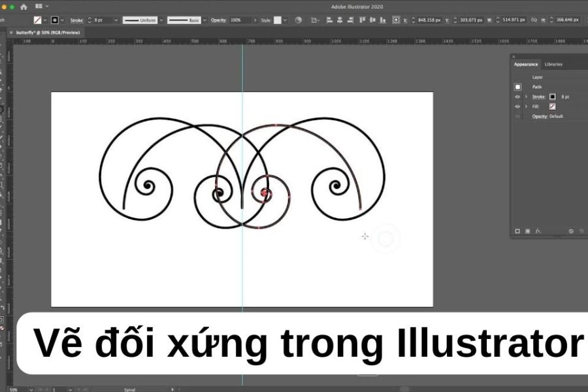The image size is (588, 392).
Task: Open the Basic brush definition dropdown
Action: click(x=204, y=20)
